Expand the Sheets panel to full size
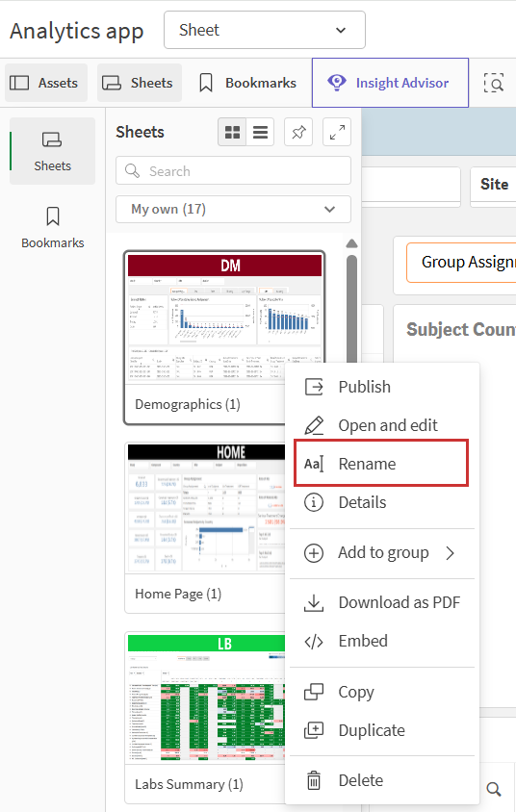 (x=337, y=132)
